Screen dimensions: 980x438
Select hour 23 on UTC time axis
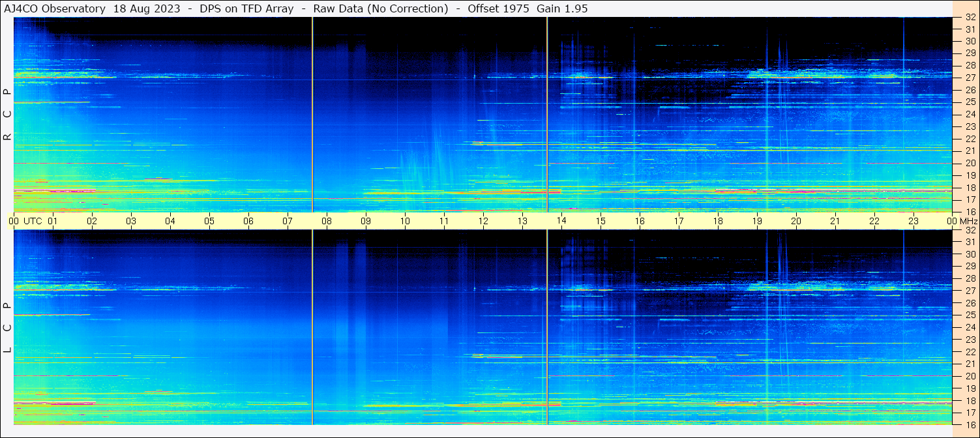[x=913, y=221]
